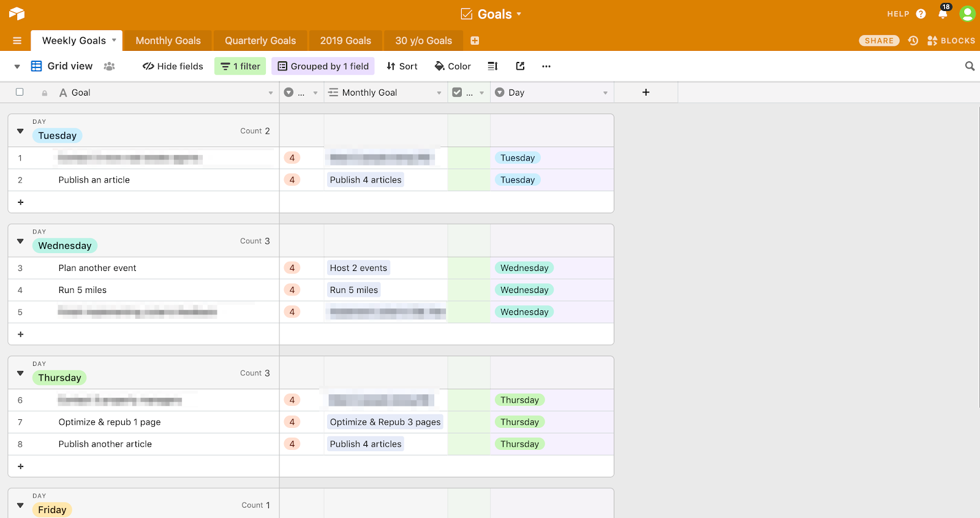
Task: Click the Share button
Action: [x=879, y=40]
